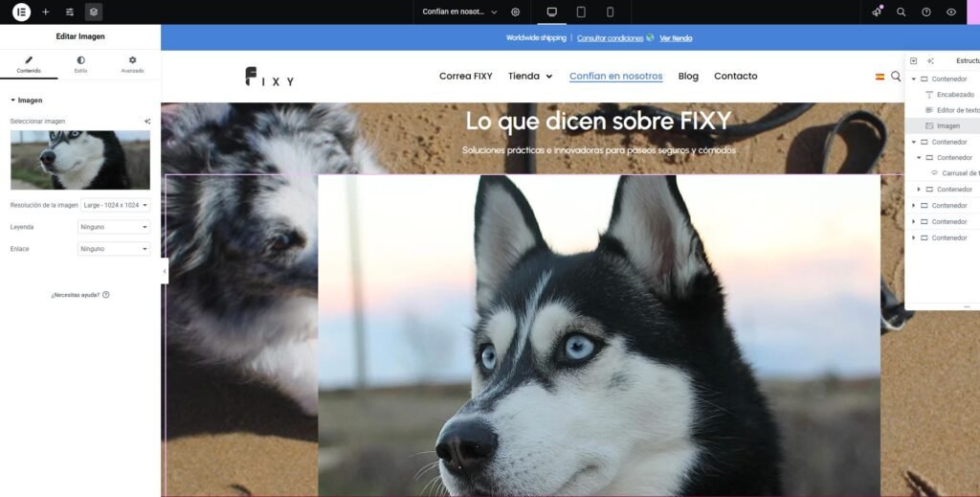Click the husky image thumbnail to change image
This screenshot has height=497, width=980.
click(x=80, y=160)
